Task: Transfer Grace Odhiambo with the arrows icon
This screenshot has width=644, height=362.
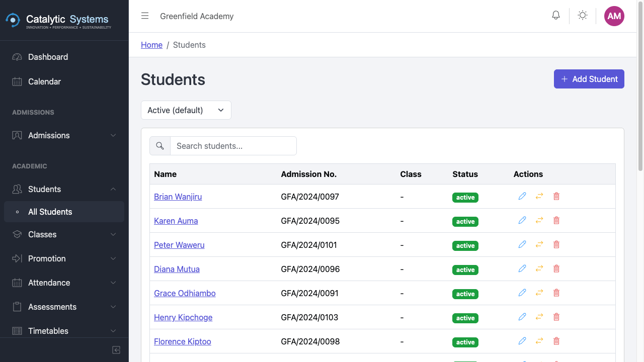Action: pos(539,293)
